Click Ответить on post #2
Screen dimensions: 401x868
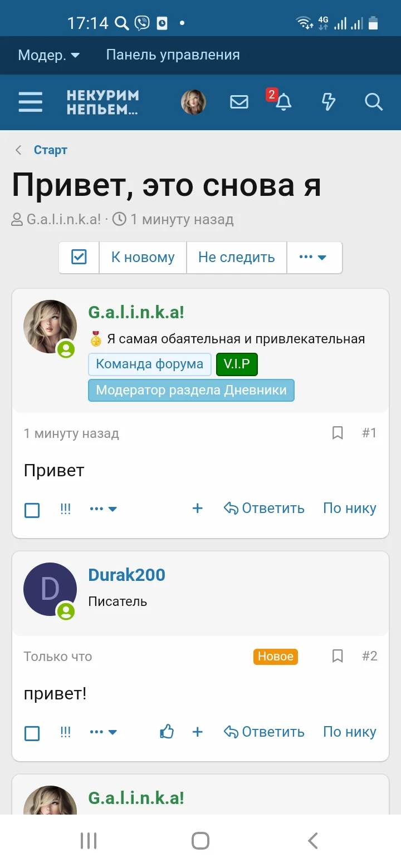[264, 732]
